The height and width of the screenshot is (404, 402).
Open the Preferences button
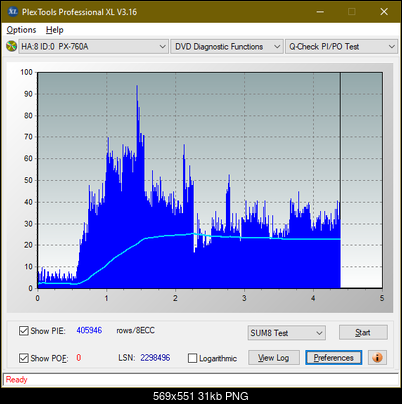pos(334,358)
